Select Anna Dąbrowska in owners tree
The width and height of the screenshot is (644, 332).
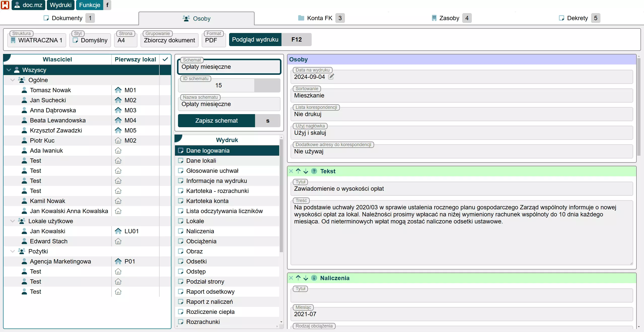click(57, 110)
